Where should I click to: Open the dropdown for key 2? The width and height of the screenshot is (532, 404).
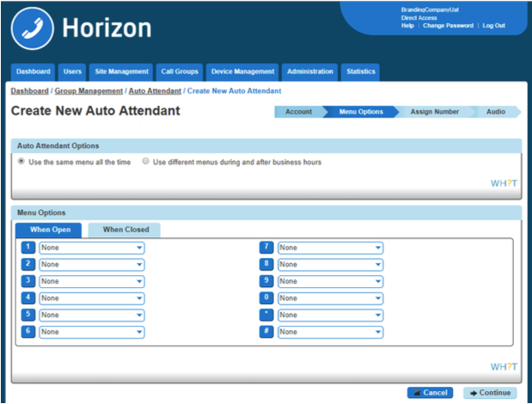[92, 265]
